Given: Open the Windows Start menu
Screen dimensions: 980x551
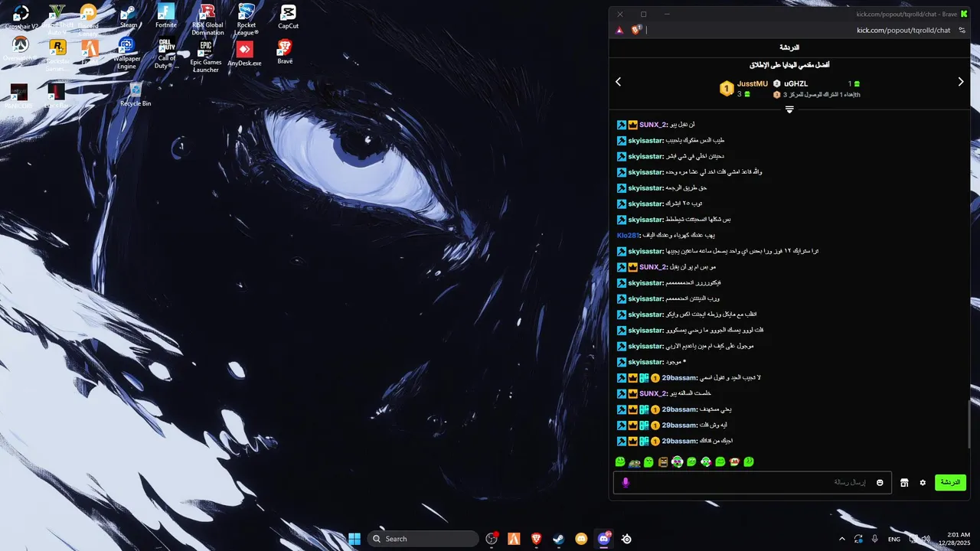Looking at the screenshot, I should click(x=354, y=539).
